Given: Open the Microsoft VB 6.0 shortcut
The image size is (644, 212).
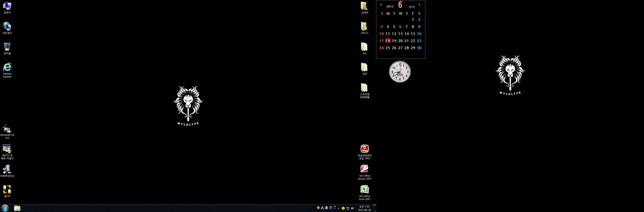Looking at the screenshot, I should (7, 129).
